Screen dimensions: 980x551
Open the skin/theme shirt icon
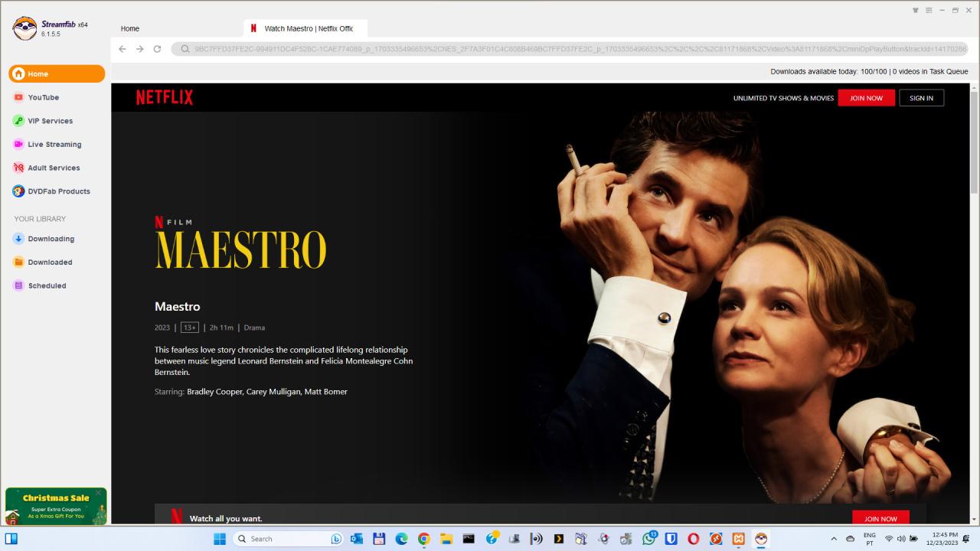click(916, 10)
